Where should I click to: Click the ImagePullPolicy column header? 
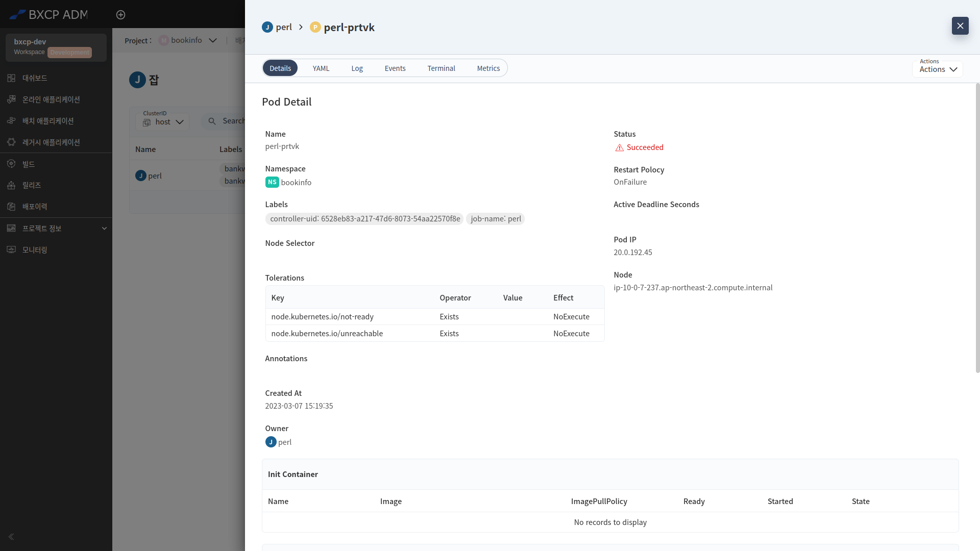point(599,502)
